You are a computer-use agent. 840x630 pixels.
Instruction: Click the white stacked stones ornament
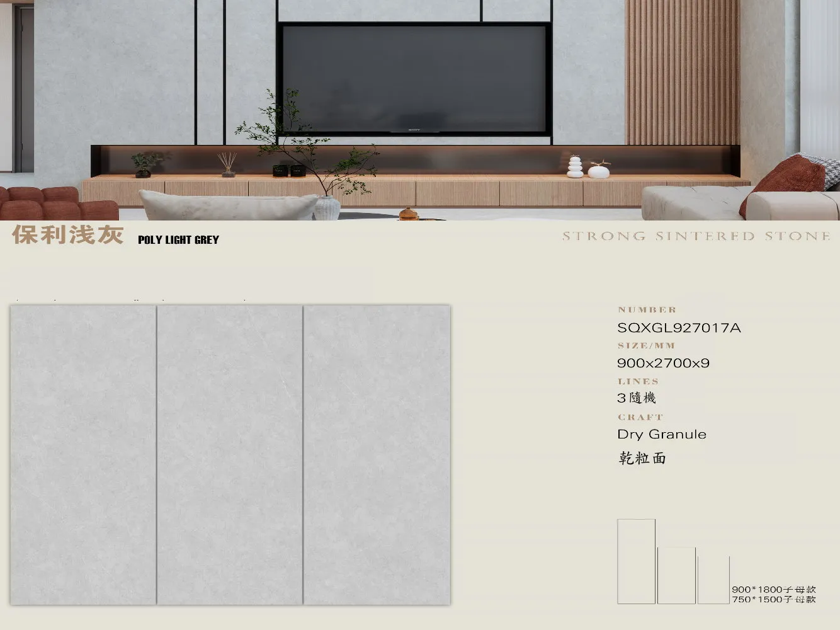574,166
